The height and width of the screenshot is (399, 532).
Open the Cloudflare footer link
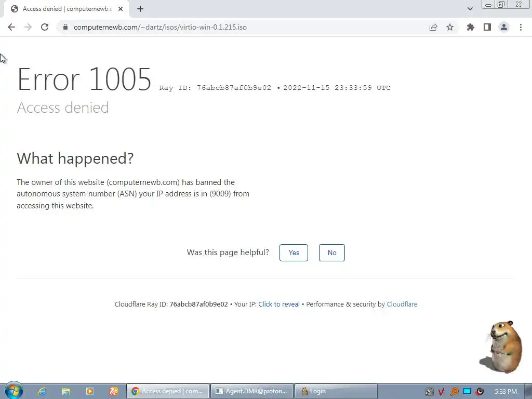(x=402, y=304)
